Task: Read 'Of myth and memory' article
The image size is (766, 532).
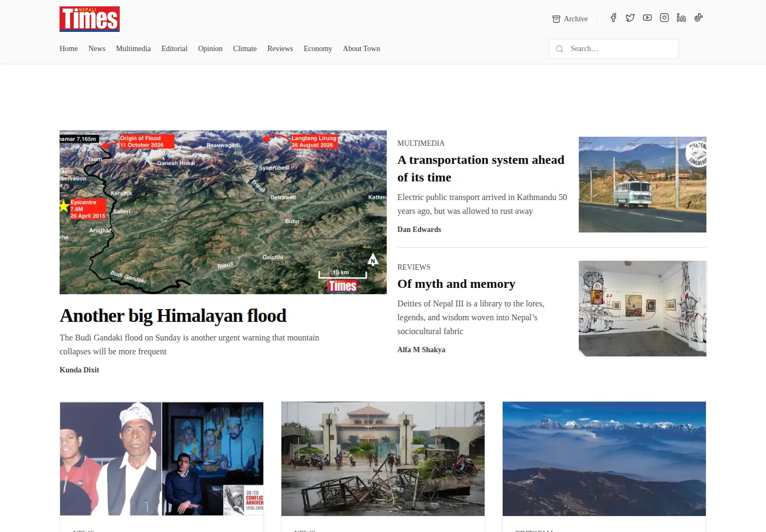Action: 456,284
